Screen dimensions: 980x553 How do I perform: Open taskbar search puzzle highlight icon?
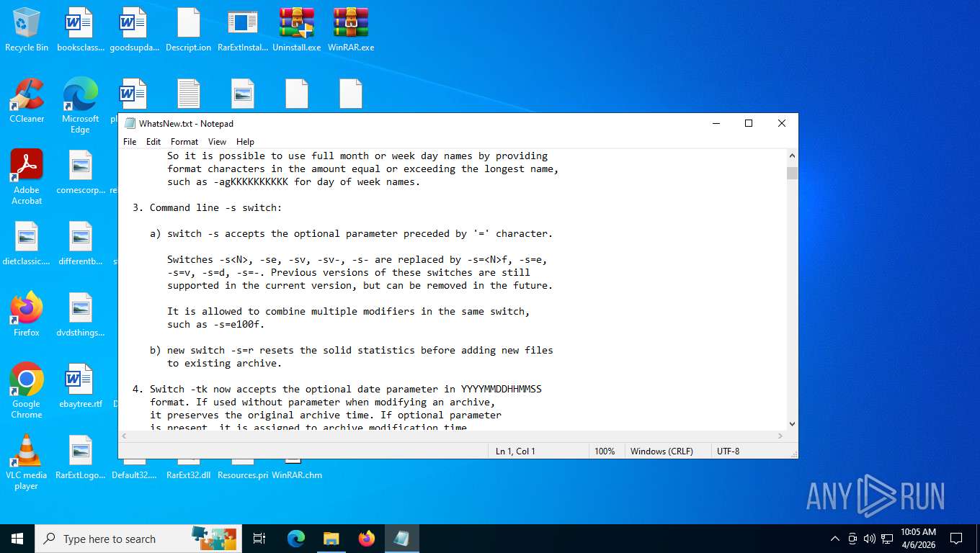(x=214, y=538)
